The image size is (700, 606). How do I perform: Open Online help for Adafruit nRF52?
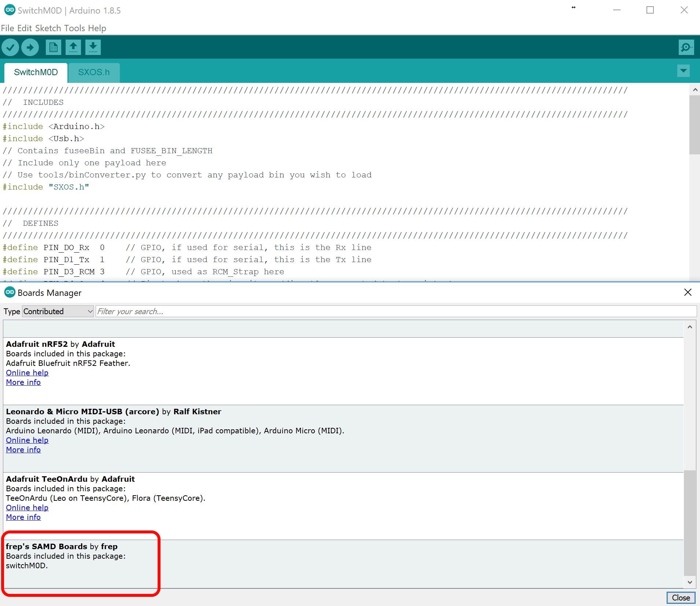(x=27, y=372)
